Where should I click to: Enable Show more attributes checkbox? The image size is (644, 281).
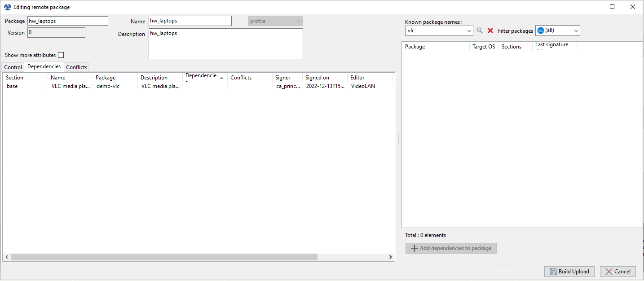click(x=61, y=55)
